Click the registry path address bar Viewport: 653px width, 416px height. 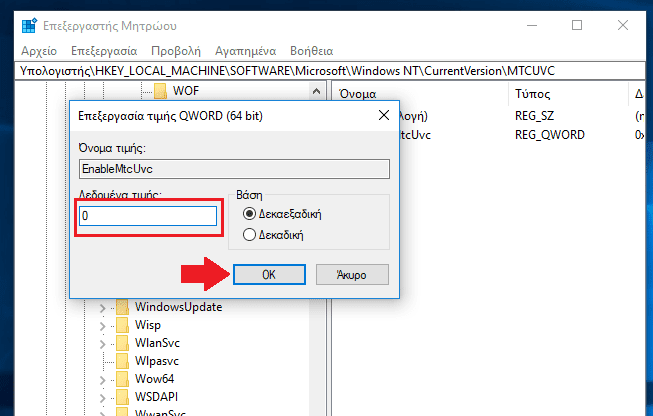click(x=331, y=71)
